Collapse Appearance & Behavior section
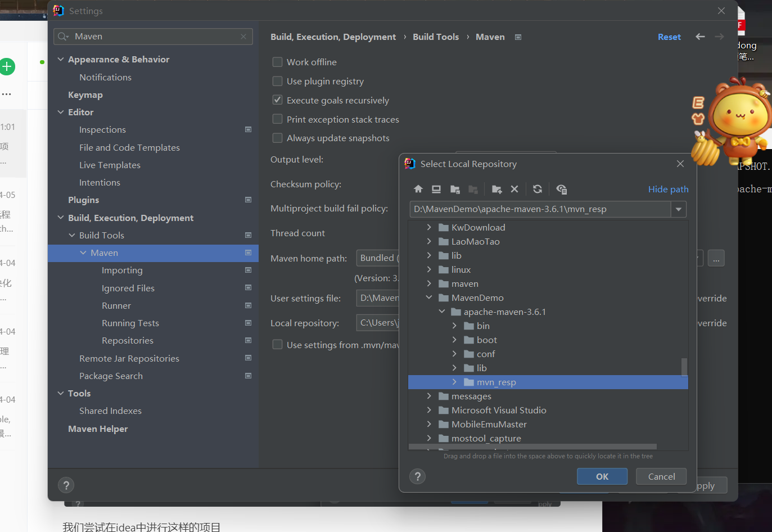Image resolution: width=772 pixels, height=532 pixels. pyautogui.click(x=61, y=59)
